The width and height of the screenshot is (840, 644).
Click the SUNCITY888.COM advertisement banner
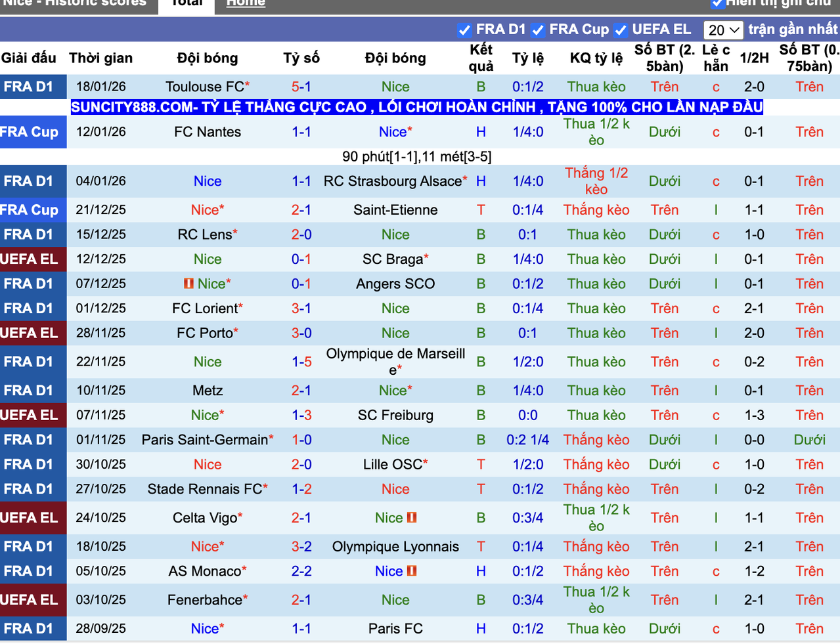416,107
